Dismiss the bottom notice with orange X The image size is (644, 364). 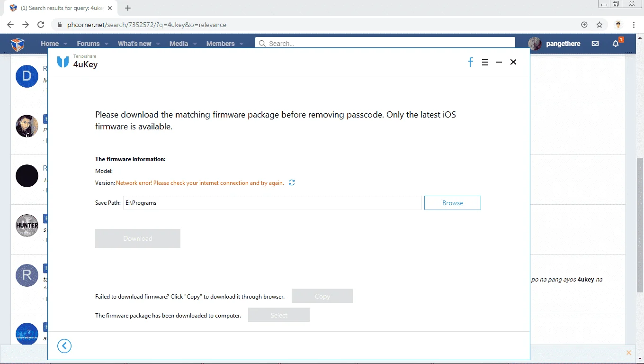pyautogui.click(x=629, y=353)
